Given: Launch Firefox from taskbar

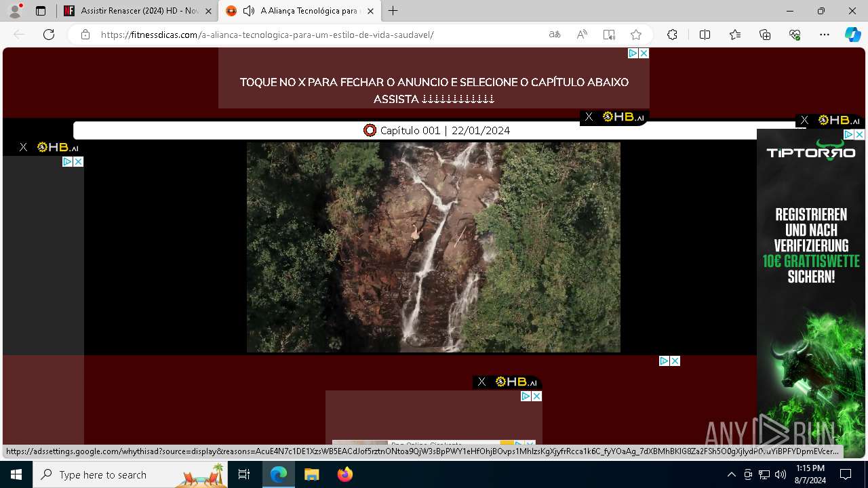Looking at the screenshot, I should coord(344,474).
